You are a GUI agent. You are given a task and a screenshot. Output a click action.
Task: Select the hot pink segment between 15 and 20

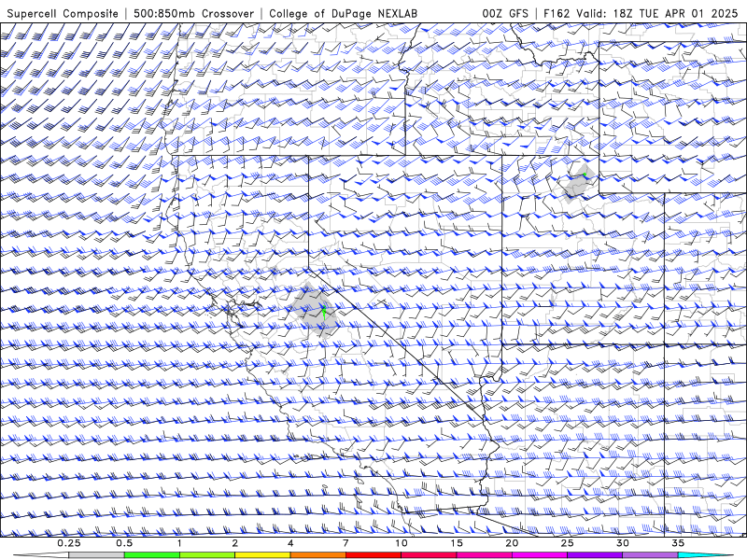(484, 555)
